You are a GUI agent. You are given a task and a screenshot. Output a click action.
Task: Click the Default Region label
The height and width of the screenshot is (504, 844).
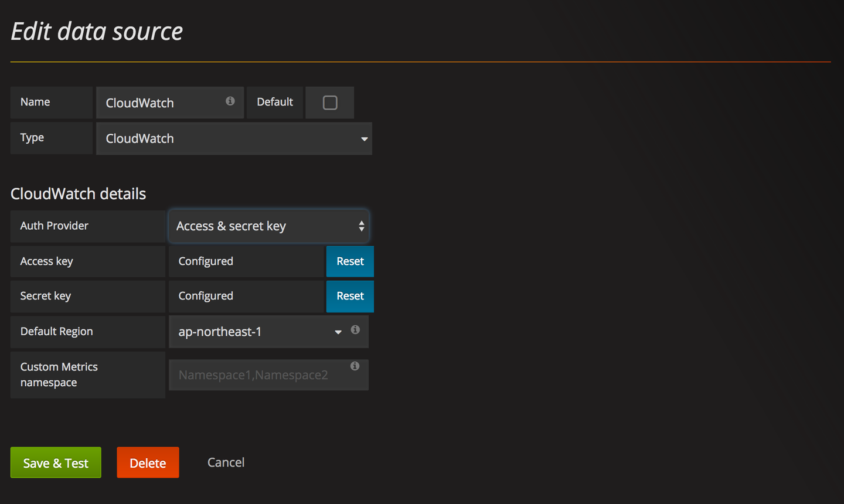tap(57, 332)
